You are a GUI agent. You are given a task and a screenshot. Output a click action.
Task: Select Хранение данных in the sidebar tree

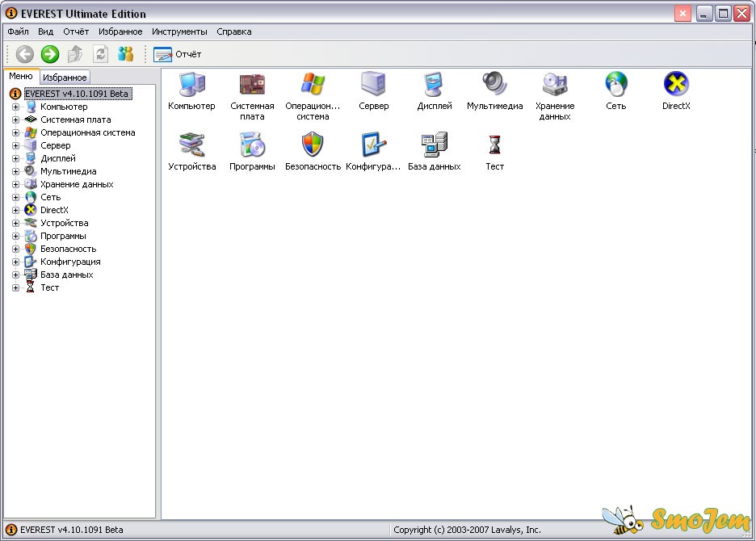click(77, 184)
